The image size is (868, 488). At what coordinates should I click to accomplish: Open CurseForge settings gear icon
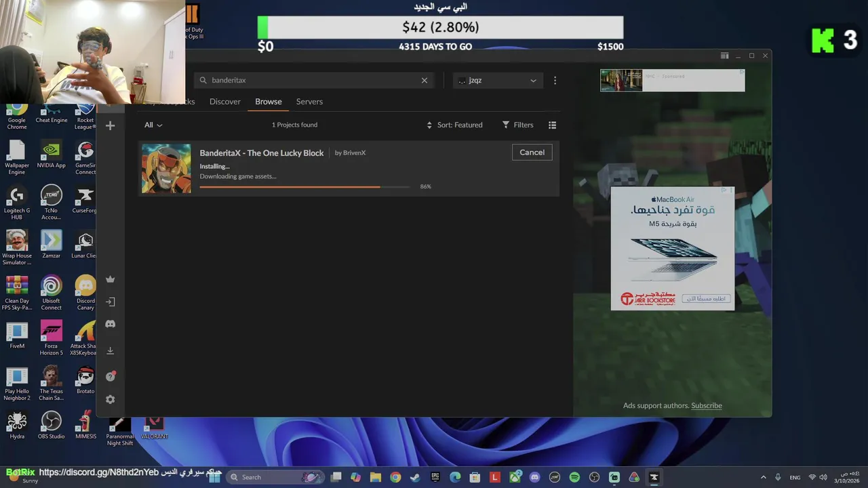(x=110, y=399)
